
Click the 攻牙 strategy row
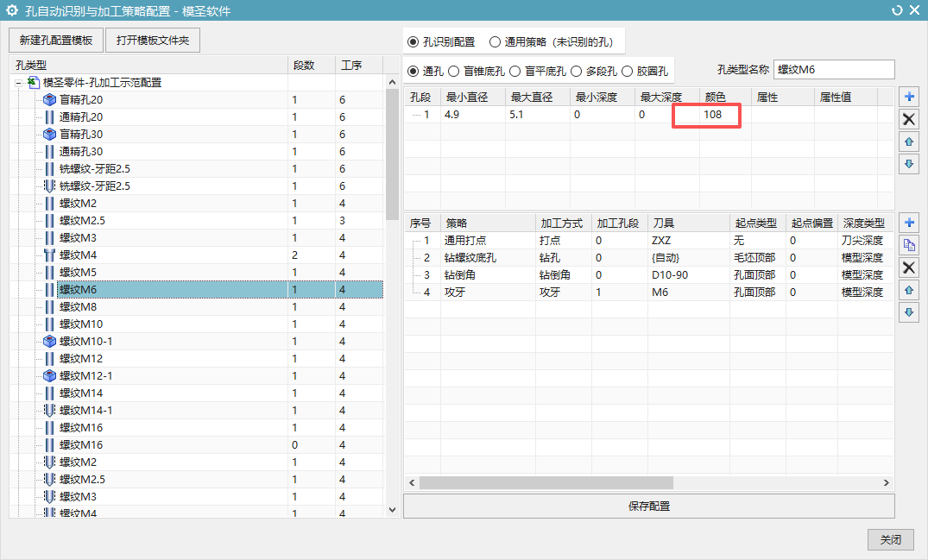[x=648, y=293]
